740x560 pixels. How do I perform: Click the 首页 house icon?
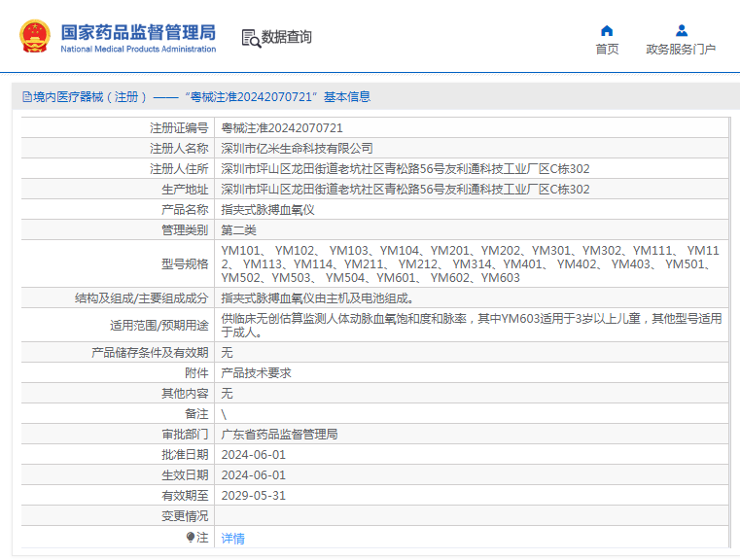coord(607,31)
